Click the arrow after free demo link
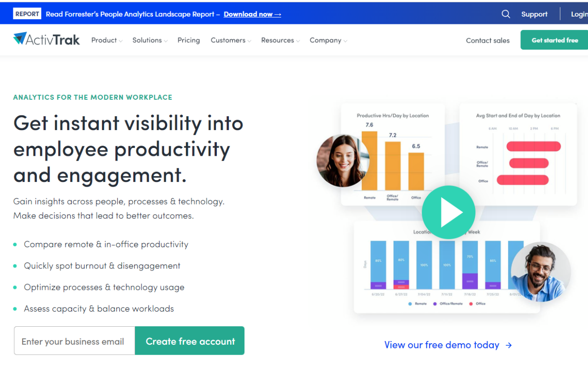The image size is (588, 392). click(509, 345)
